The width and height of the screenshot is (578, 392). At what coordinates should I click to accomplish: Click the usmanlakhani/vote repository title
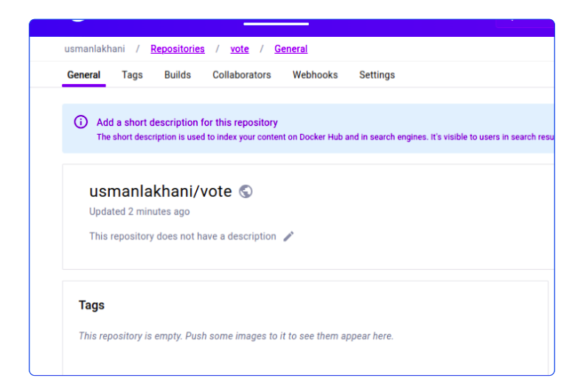(160, 192)
